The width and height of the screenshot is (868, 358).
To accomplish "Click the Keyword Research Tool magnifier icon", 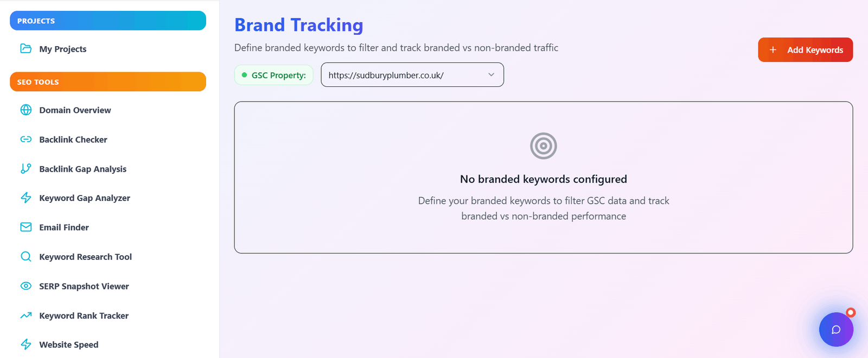I will coord(25,256).
